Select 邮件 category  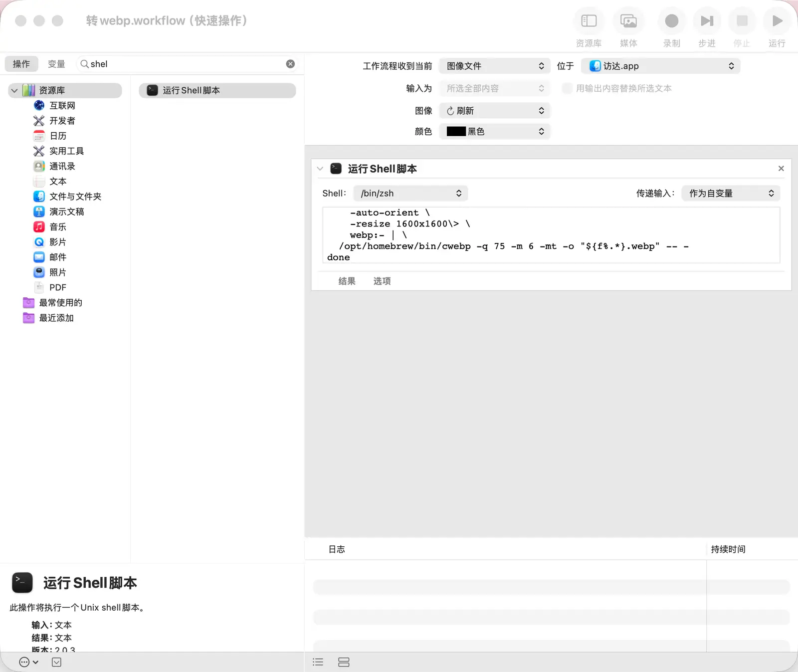(58, 257)
